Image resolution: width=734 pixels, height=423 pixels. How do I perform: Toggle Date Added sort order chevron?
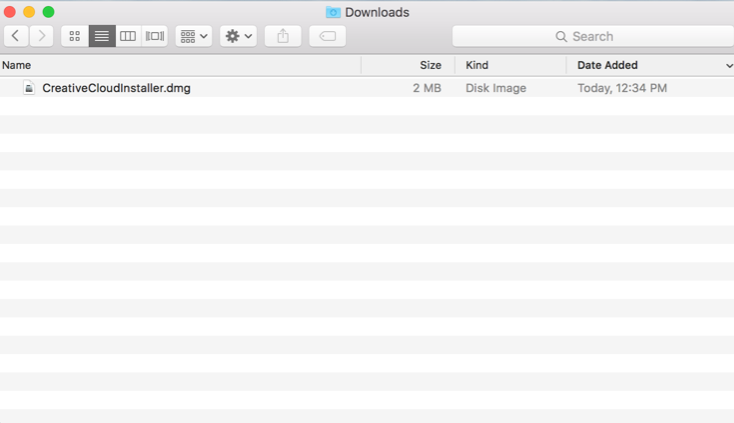(728, 65)
